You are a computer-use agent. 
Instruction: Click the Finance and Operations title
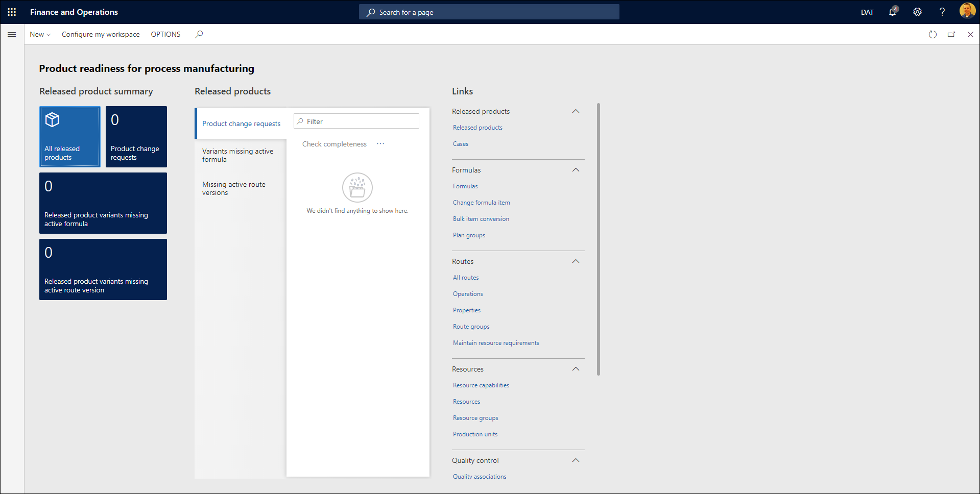click(x=74, y=12)
